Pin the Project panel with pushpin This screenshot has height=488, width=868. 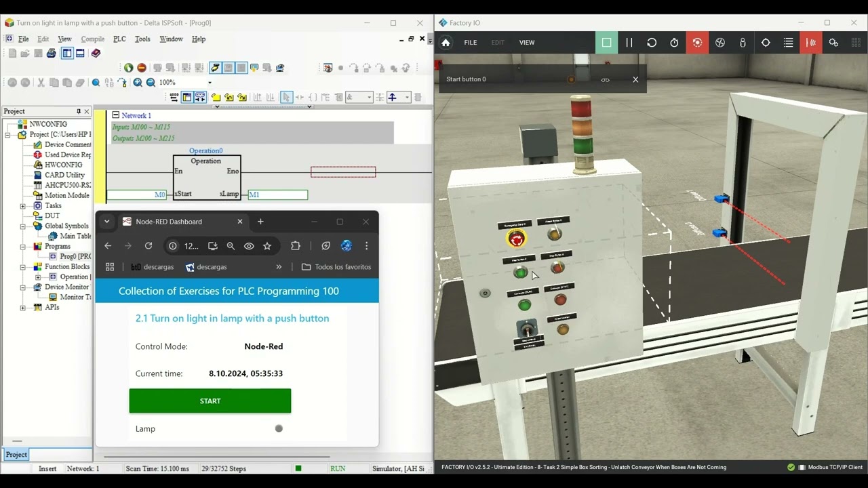(79, 111)
